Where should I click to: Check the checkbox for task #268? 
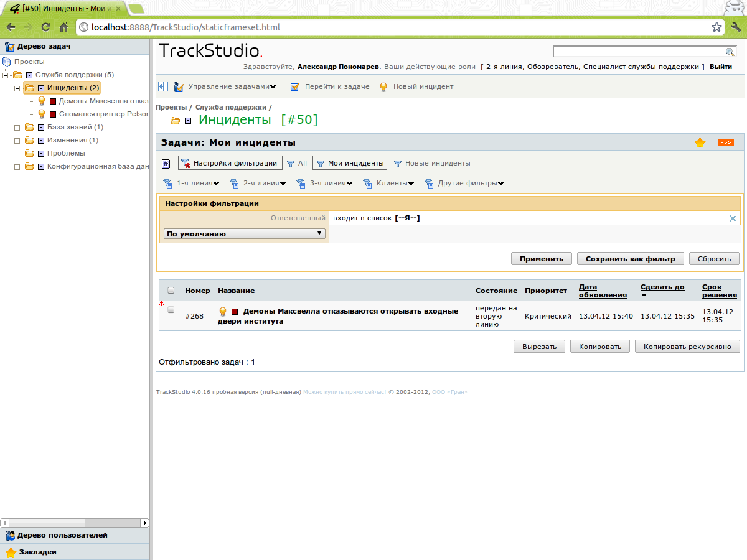point(171,309)
